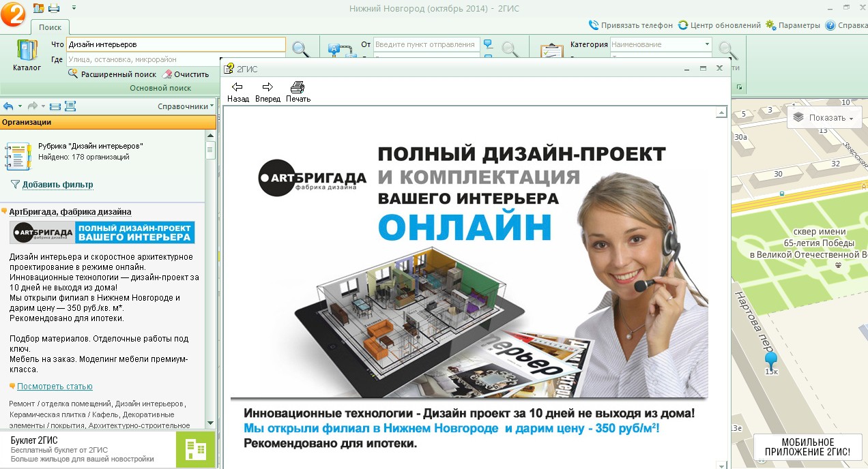868x469 pixels.
Task: Open Справка help
Action: (846, 25)
